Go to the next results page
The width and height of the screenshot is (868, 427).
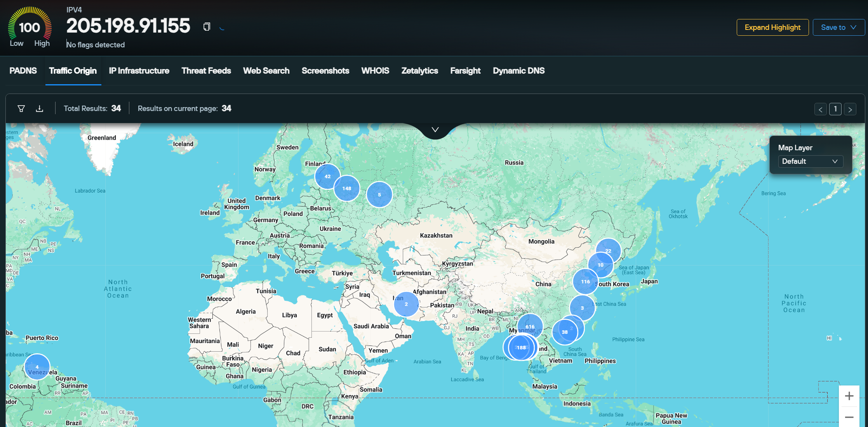click(x=850, y=109)
